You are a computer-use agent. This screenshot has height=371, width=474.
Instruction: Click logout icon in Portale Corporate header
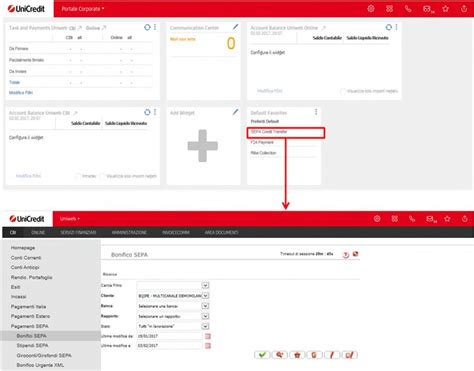coord(464,9)
